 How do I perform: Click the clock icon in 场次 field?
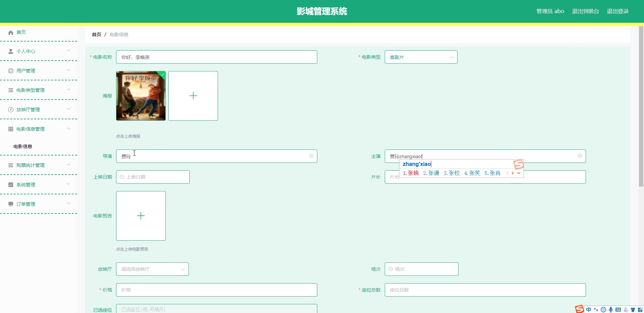[390, 269]
